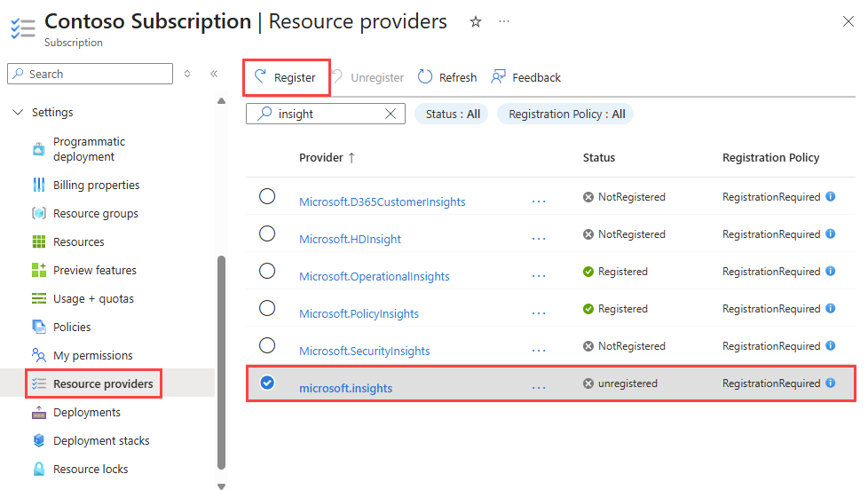Open more options next to page title
868x490 pixels.
tap(504, 21)
